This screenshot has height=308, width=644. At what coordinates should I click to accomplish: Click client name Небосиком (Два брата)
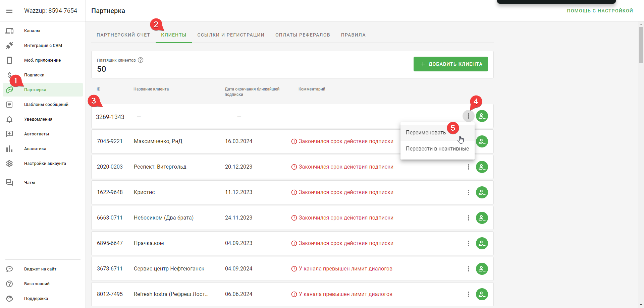tap(164, 218)
